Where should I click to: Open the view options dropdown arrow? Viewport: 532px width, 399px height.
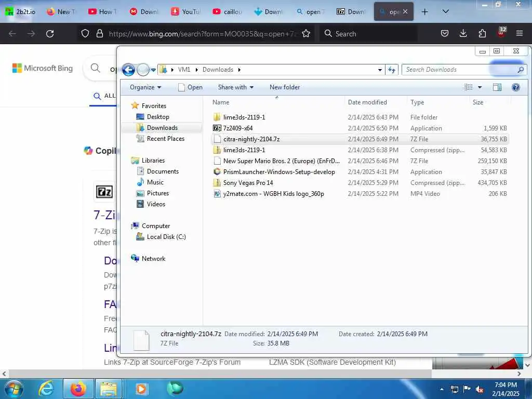pyautogui.click(x=480, y=87)
